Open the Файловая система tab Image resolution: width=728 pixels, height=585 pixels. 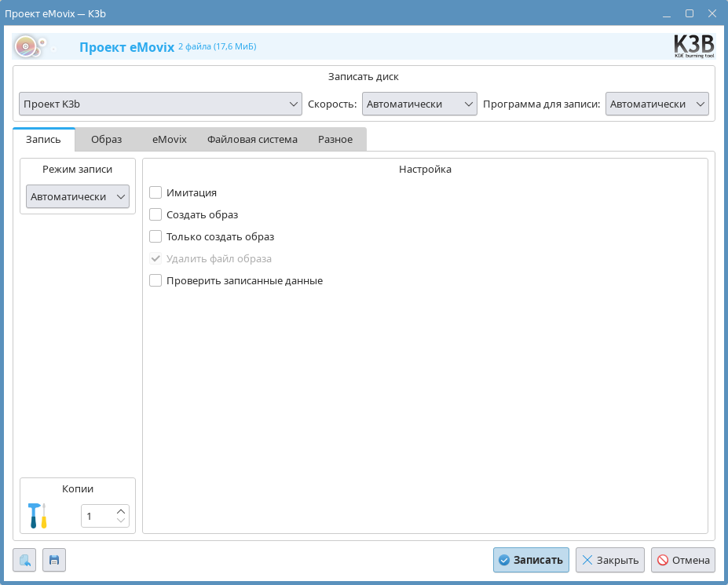252,140
